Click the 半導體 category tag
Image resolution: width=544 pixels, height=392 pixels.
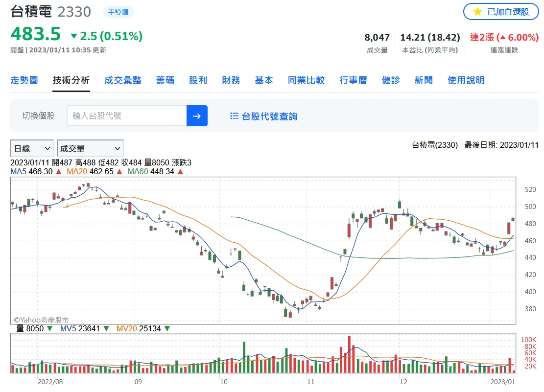point(118,12)
